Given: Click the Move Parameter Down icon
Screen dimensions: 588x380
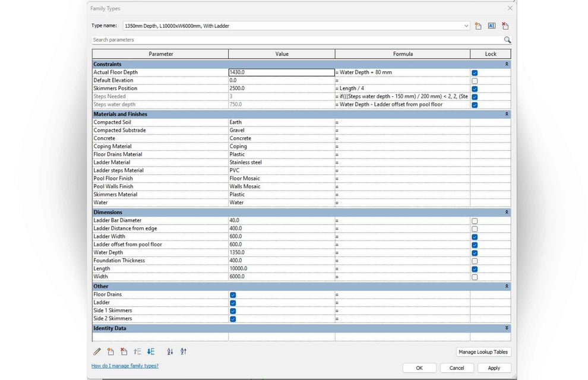Looking at the screenshot, I should click(x=151, y=351).
